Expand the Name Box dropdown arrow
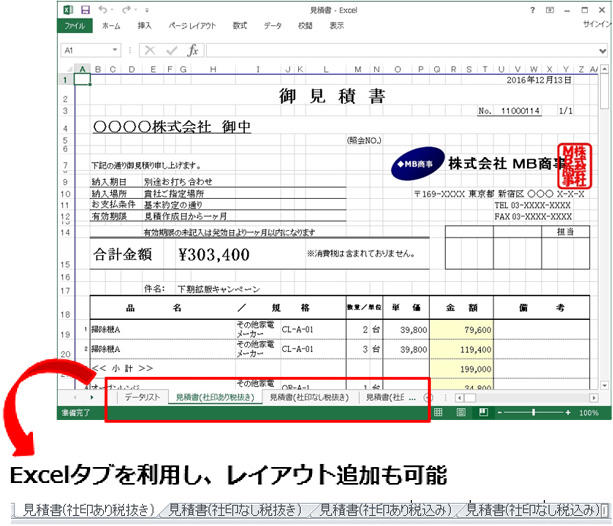This screenshot has width=613, height=526. [115, 50]
